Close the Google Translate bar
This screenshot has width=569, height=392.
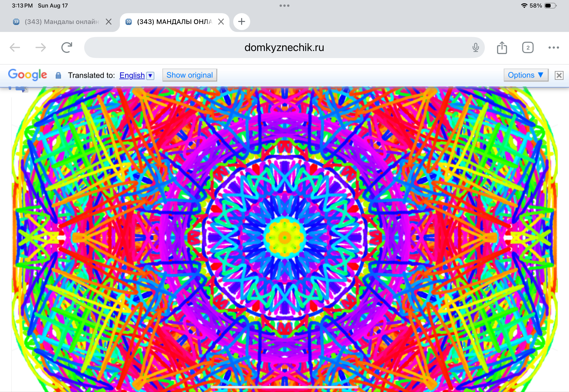(559, 75)
